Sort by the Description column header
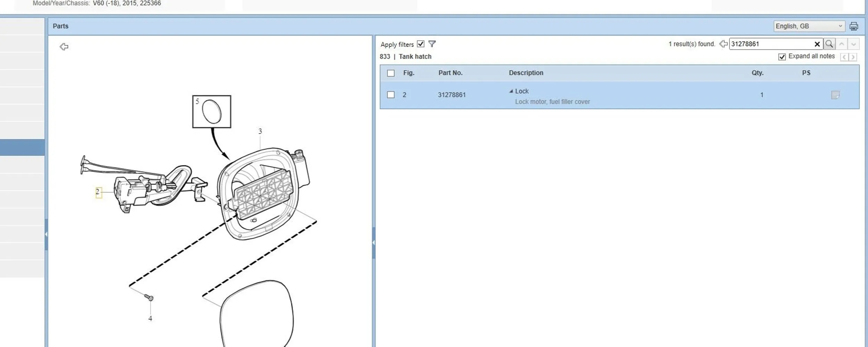Screen dimensions: 868x347 click(x=526, y=73)
